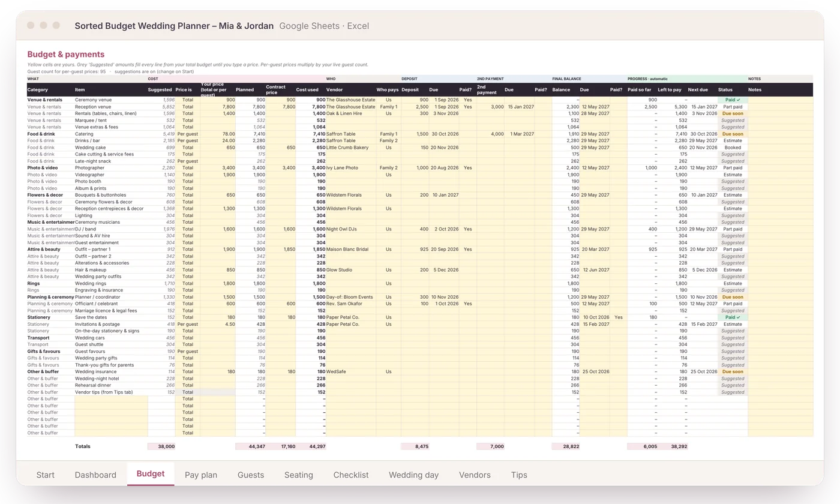This screenshot has height=504, width=840.
Task: Switch to the Tips tab
Action: [x=520, y=475]
